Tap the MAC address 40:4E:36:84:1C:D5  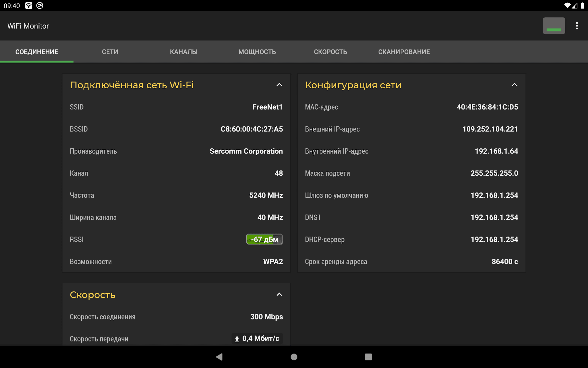(487, 107)
